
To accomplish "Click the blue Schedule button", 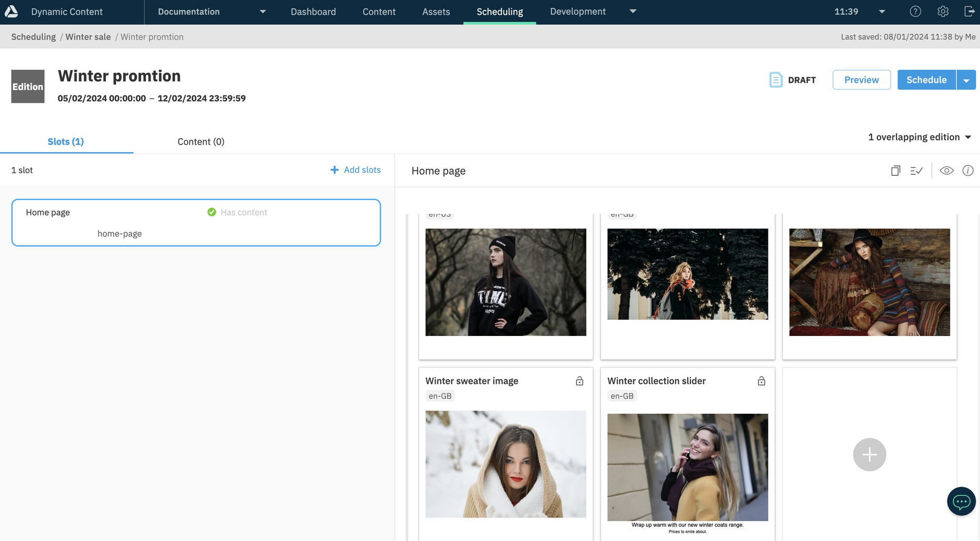I will [926, 80].
